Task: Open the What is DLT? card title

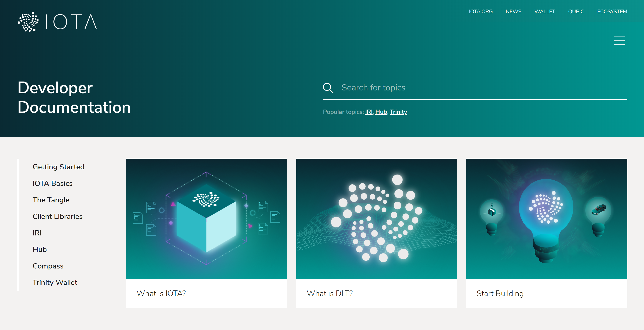Action: (330, 293)
